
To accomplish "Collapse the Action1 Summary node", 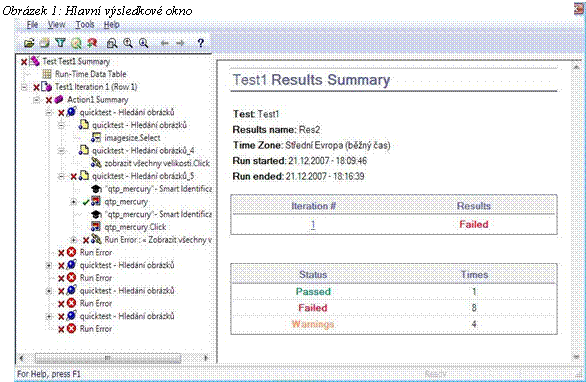I will pyautogui.click(x=37, y=100).
